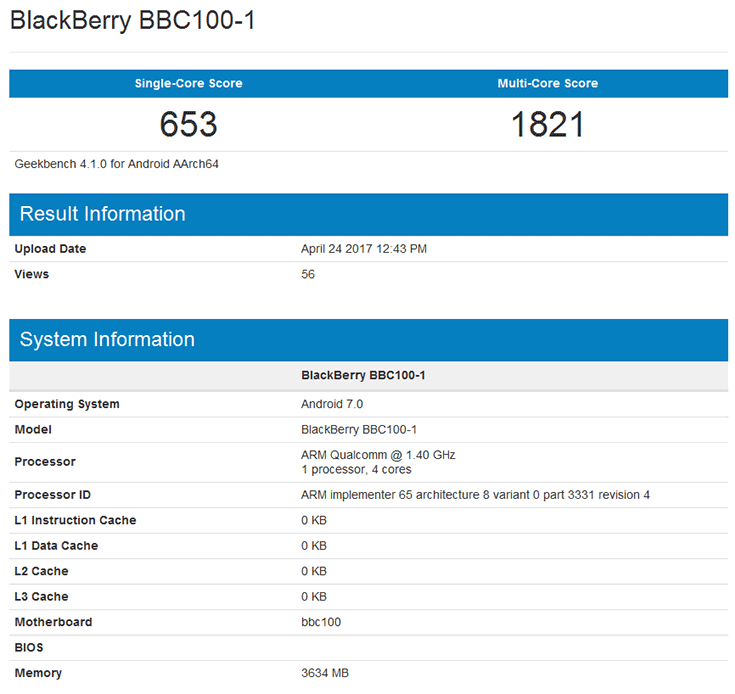Viewport: 735px width, 694px height.
Task: Select the Model value BlackBerry BBC100-1
Action: tap(359, 430)
